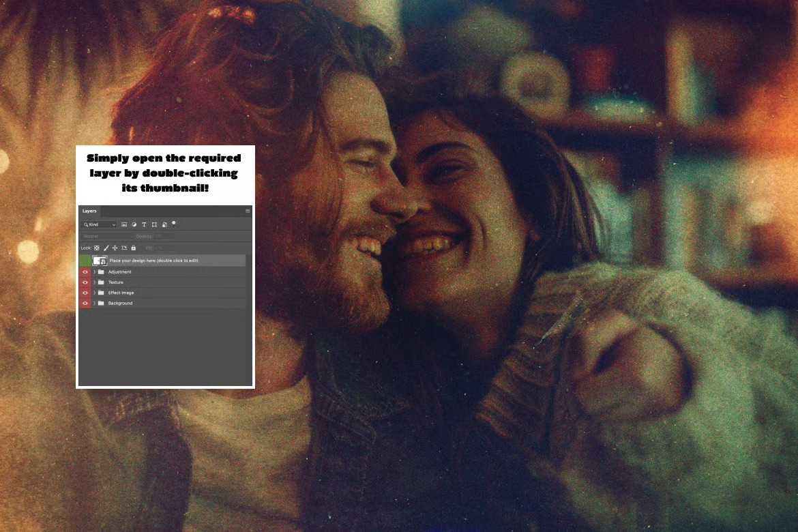The image size is (798, 532).
Task: Toggle visibility of the Background group
Action: (x=85, y=303)
